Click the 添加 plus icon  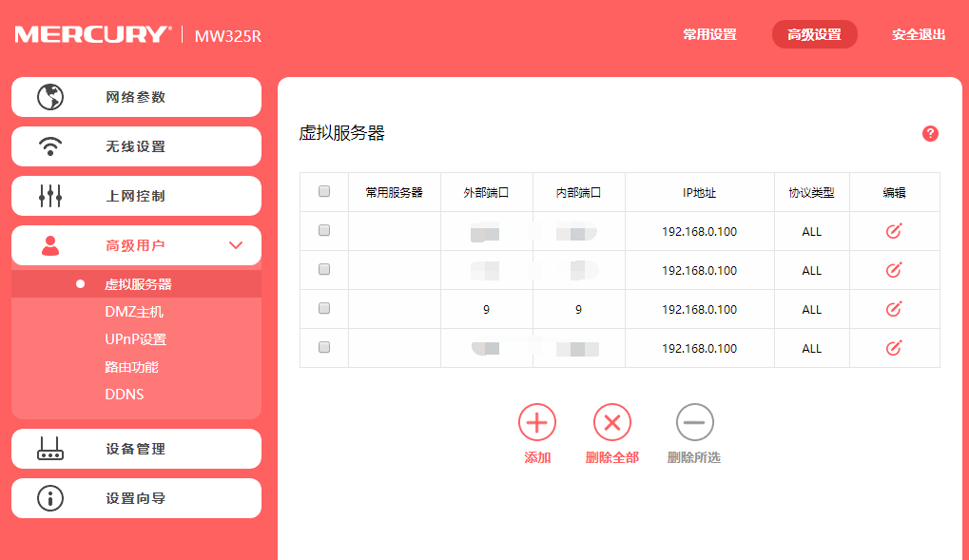[537, 423]
